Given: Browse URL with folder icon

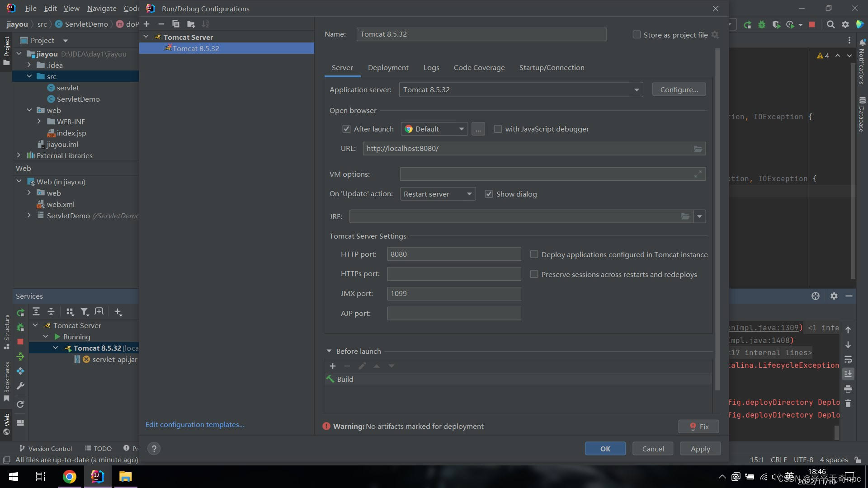Looking at the screenshot, I should click(698, 149).
